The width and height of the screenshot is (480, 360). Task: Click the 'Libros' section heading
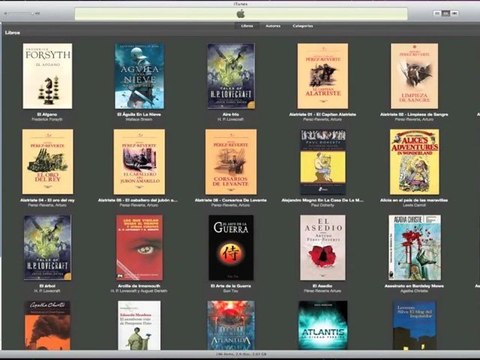click(x=13, y=33)
